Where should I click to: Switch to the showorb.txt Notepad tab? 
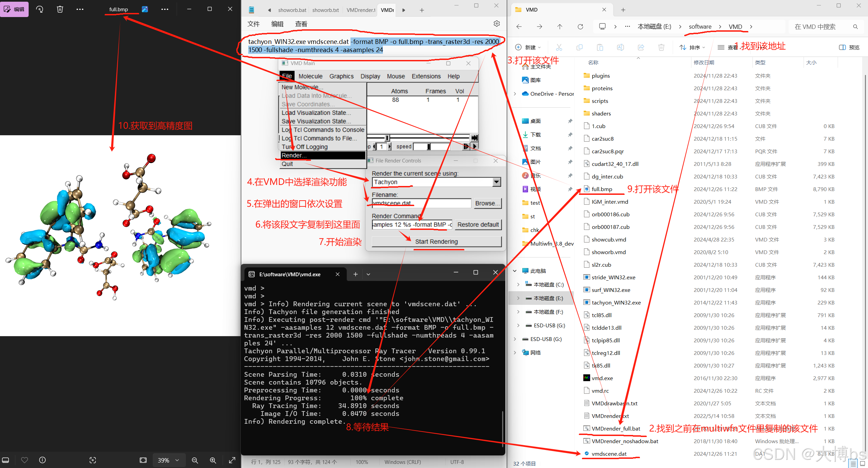pos(325,10)
